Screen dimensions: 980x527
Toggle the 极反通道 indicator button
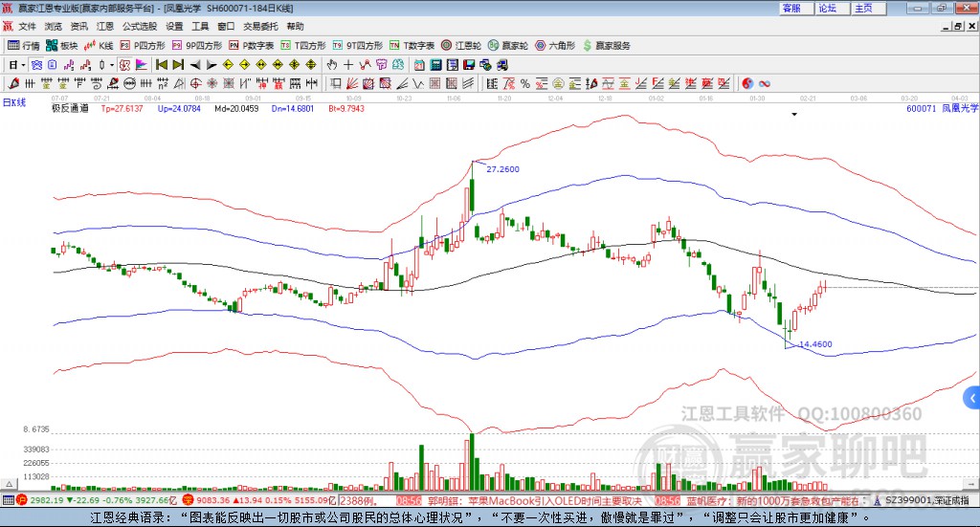click(70, 108)
